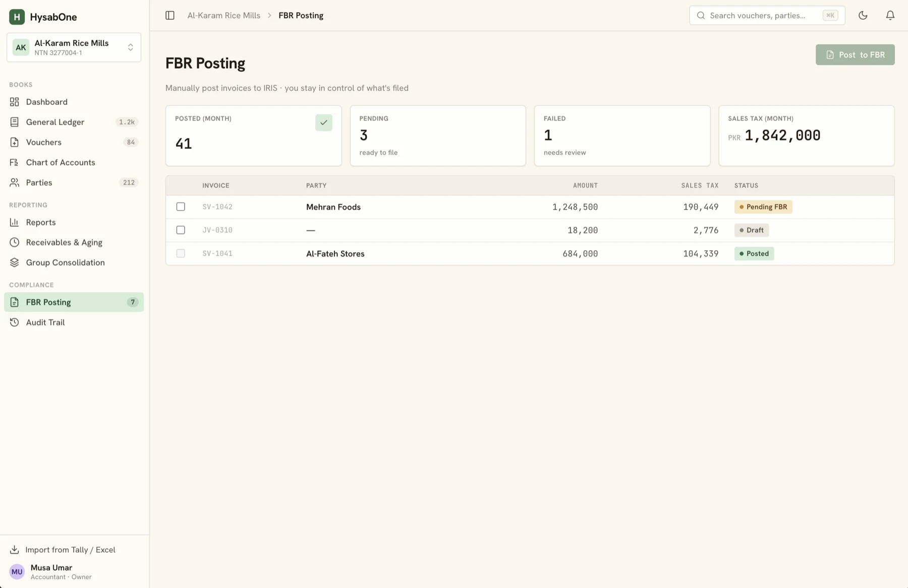The height and width of the screenshot is (588, 908).
Task: Click the amount 1,248,500
Action: point(575,207)
